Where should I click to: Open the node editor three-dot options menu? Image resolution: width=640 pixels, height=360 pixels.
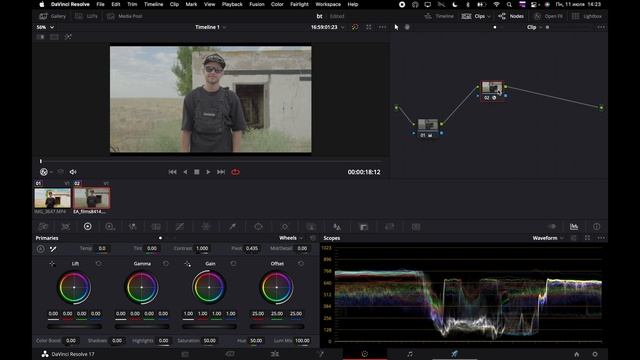(x=601, y=27)
